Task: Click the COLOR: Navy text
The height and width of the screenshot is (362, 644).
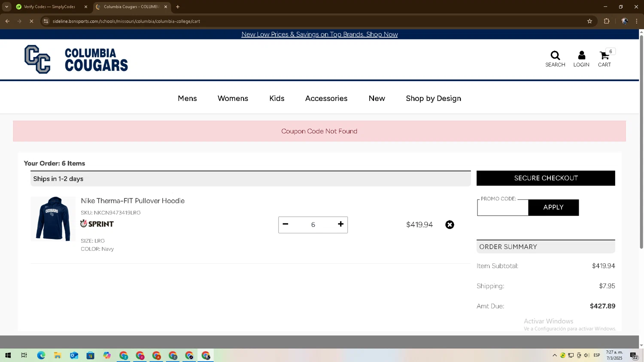Action: [97, 249]
